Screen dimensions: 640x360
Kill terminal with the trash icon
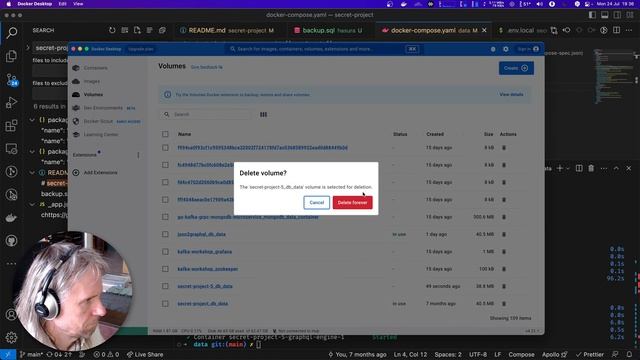[x=591, y=168]
